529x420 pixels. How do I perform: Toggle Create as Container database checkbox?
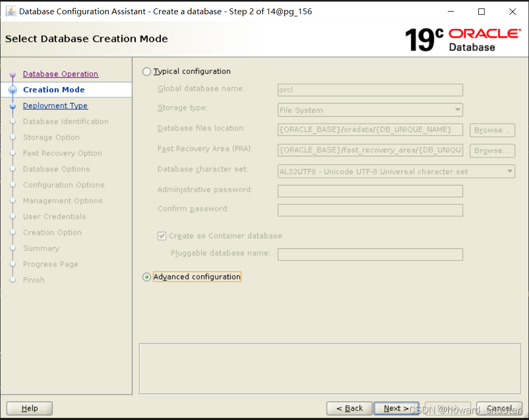pyautogui.click(x=162, y=236)
